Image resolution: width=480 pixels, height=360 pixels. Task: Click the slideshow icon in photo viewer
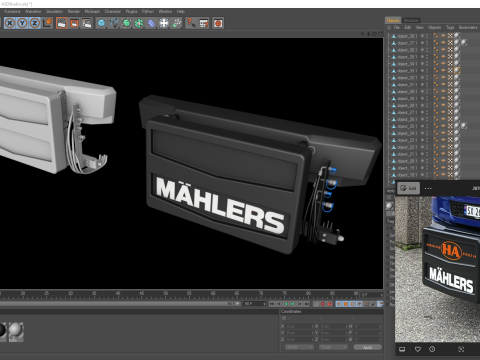pos(402,349)
